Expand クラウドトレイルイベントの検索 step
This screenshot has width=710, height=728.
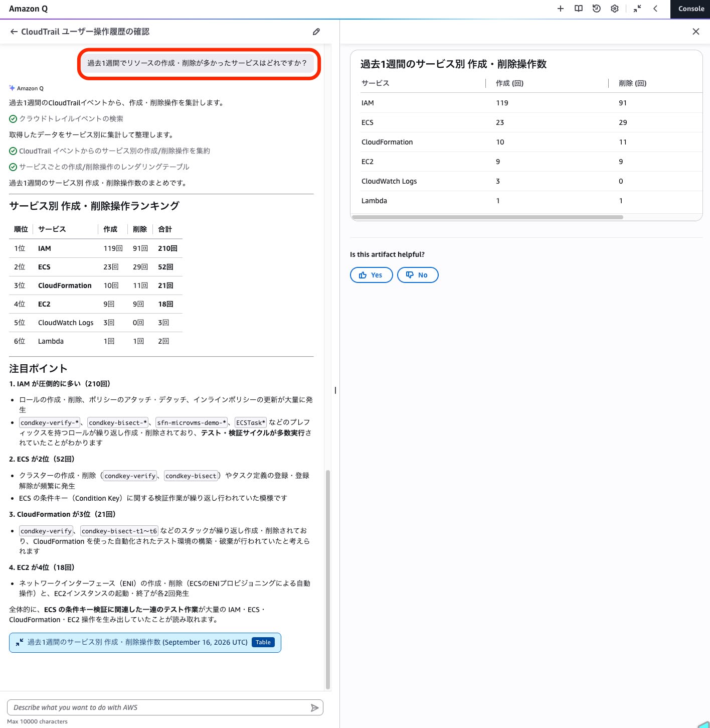tap(66, 119)
